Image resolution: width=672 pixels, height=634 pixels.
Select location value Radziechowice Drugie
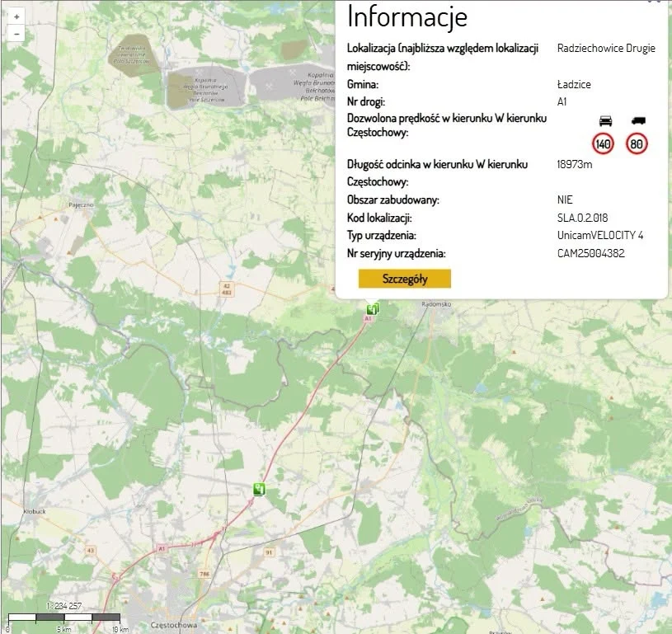606,48
